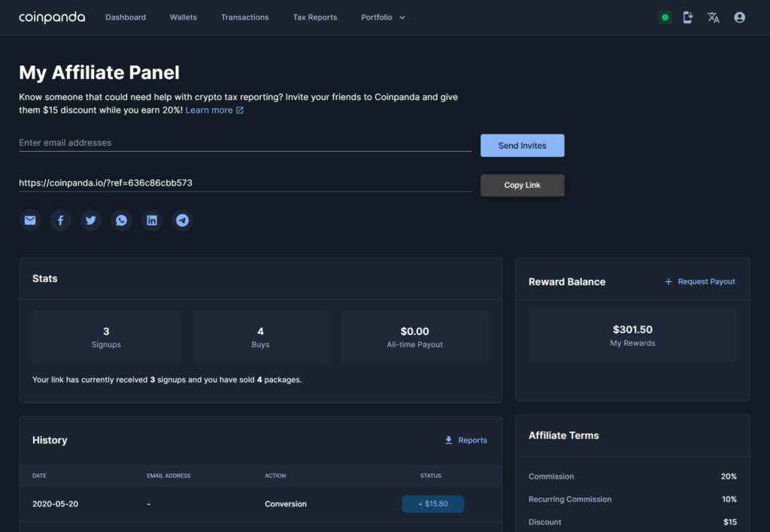This screenshot has width=770, height=532.
Task: Expand the Portfolio dropdown menu
Action: [383, 17]
